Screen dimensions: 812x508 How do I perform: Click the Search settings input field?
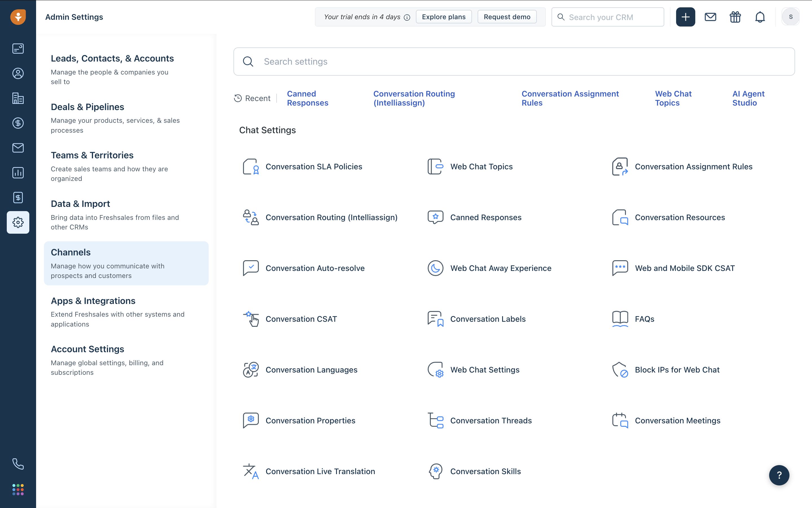coord(514,62)
